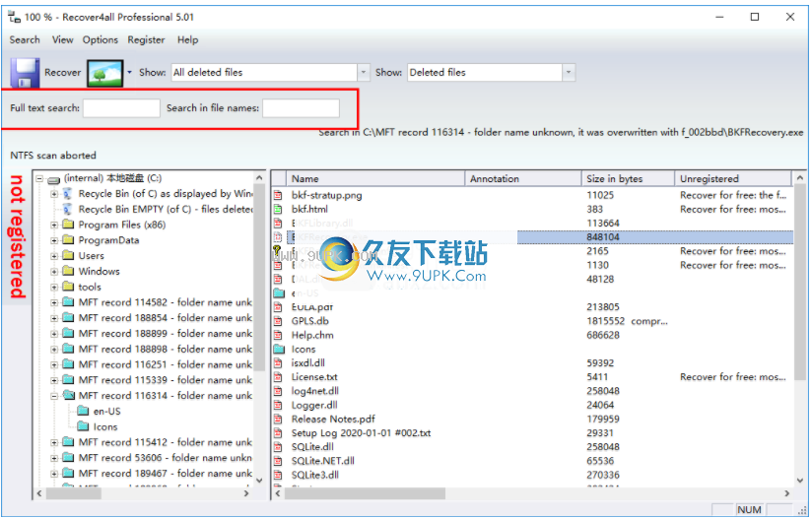Sort by the Annotation column header
This screenshot has width=812, height=518.
coord(523,178)
